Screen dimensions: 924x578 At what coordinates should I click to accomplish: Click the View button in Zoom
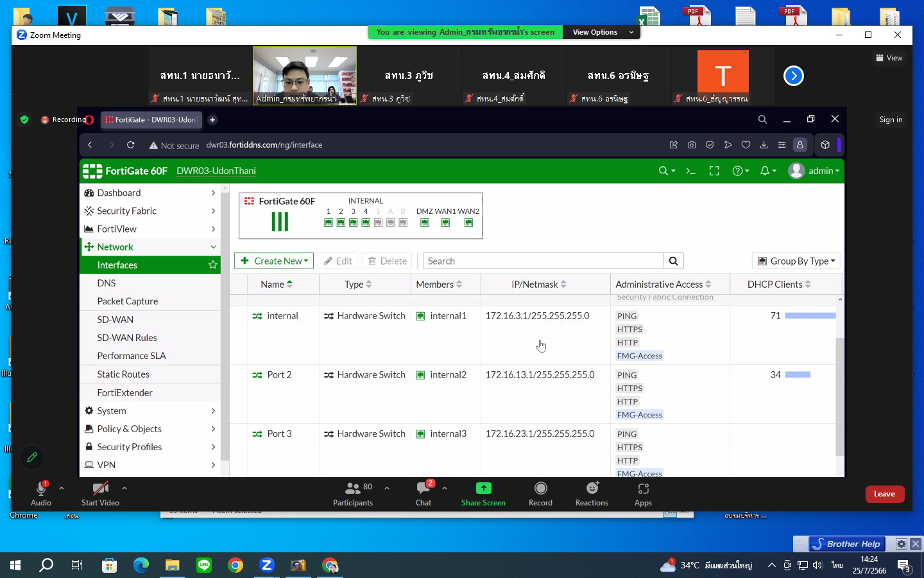click(x=889, y=58)
